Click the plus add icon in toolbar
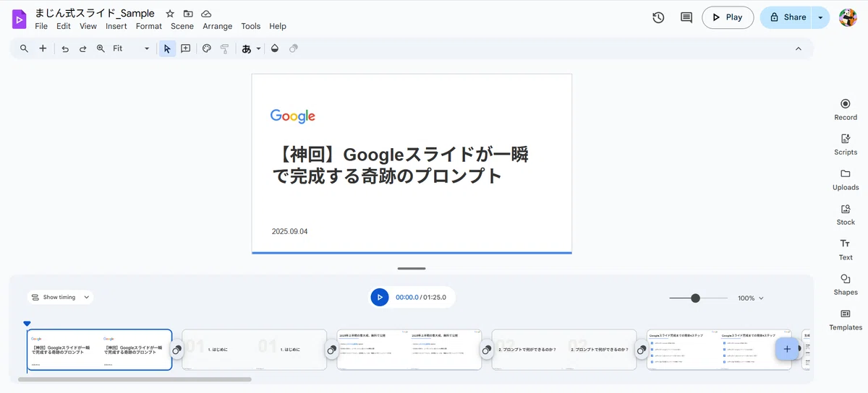The height and width of the screenshot is (393, 868). [x=43, y=48]
